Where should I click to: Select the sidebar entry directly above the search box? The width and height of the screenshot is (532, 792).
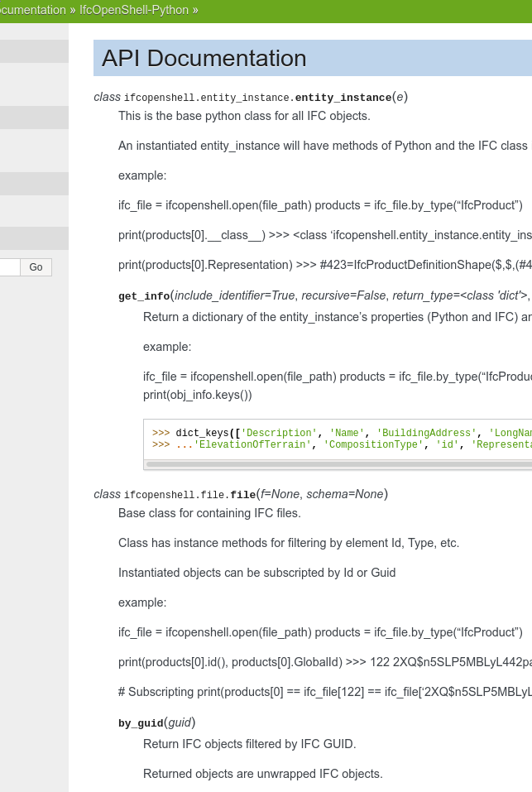coord(33,238)
